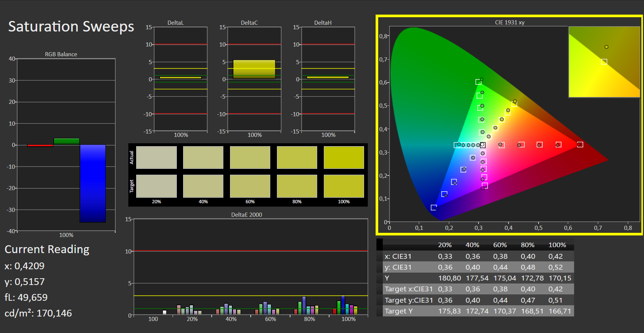Click the "Target y:CIE31" row label
644x333 pixels.
point(409,300)
